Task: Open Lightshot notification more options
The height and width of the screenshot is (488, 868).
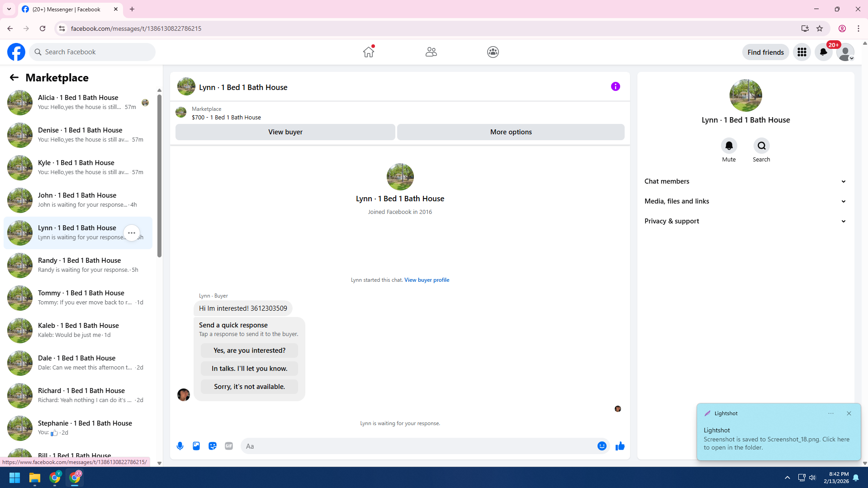Action: point(831,413)
